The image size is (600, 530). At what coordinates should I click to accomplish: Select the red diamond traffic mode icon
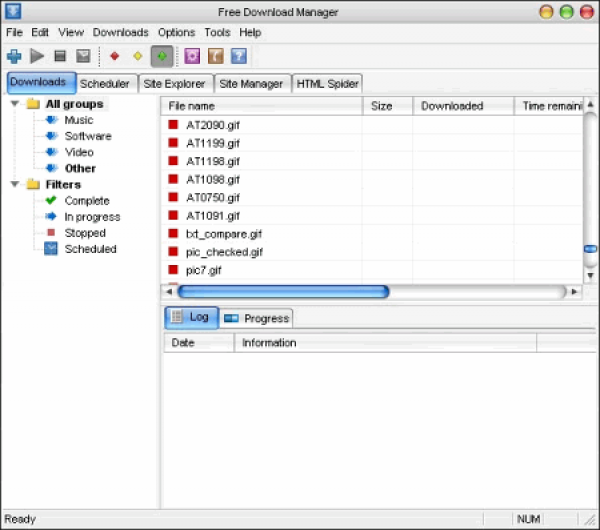click(114, 56)
